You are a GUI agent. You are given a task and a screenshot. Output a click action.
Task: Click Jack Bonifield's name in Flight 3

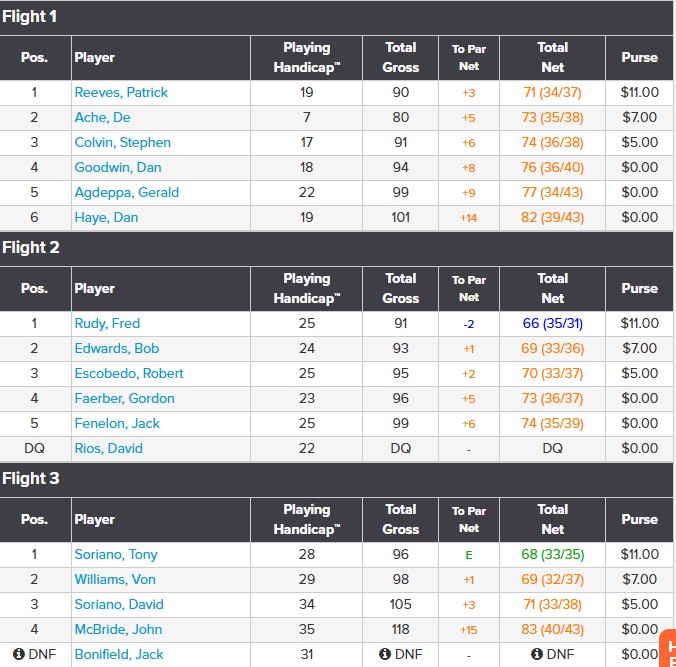pos(119,654)
